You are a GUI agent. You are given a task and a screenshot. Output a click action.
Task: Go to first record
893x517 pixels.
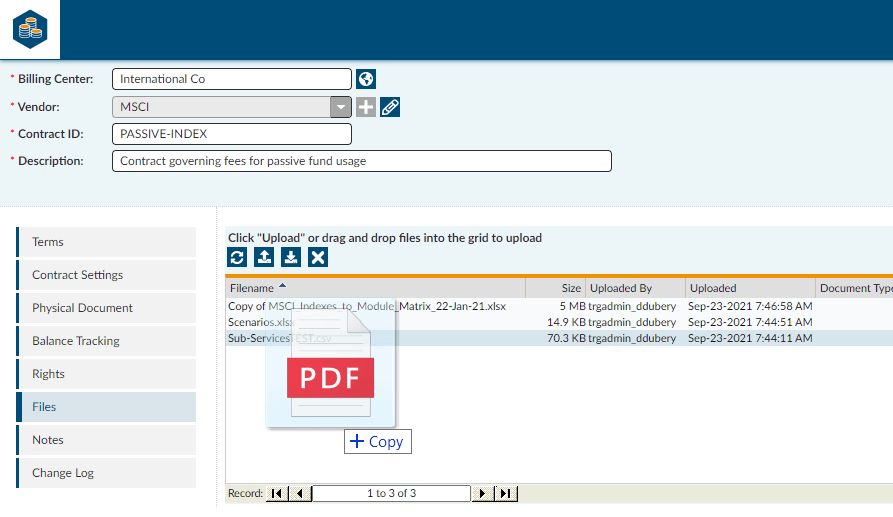(277, 493)
